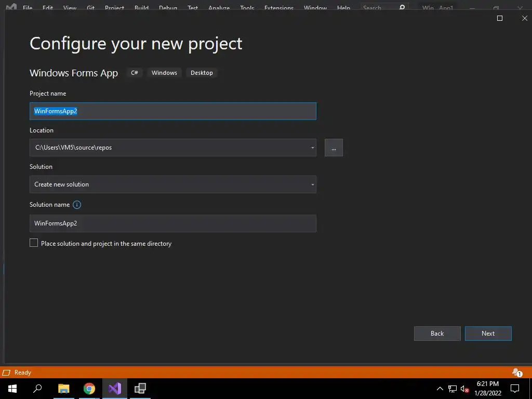Click the Ready status text
The height and width of the screenshot is (399, 532).
coord(23,373)
